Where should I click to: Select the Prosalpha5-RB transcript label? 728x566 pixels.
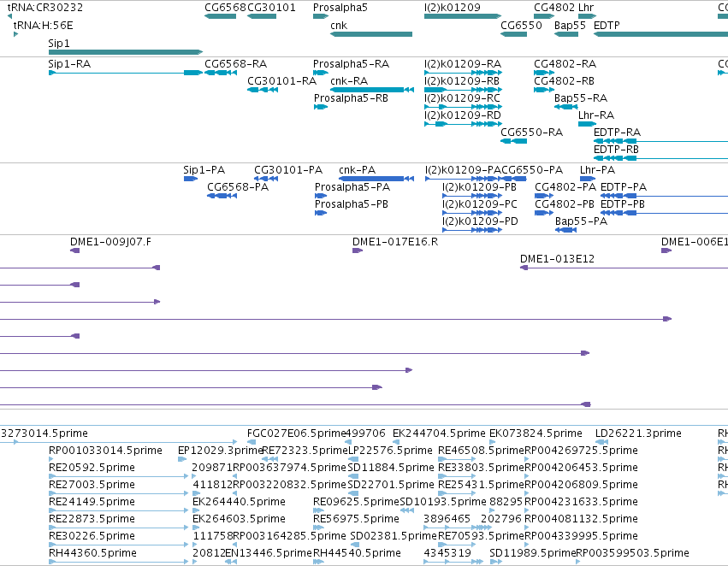tap(351, 97)
